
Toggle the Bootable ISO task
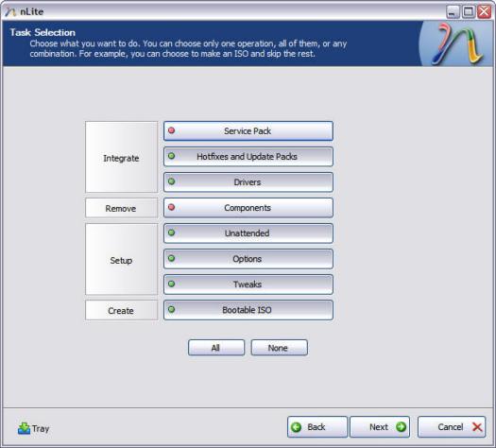[x=248, y=310]
